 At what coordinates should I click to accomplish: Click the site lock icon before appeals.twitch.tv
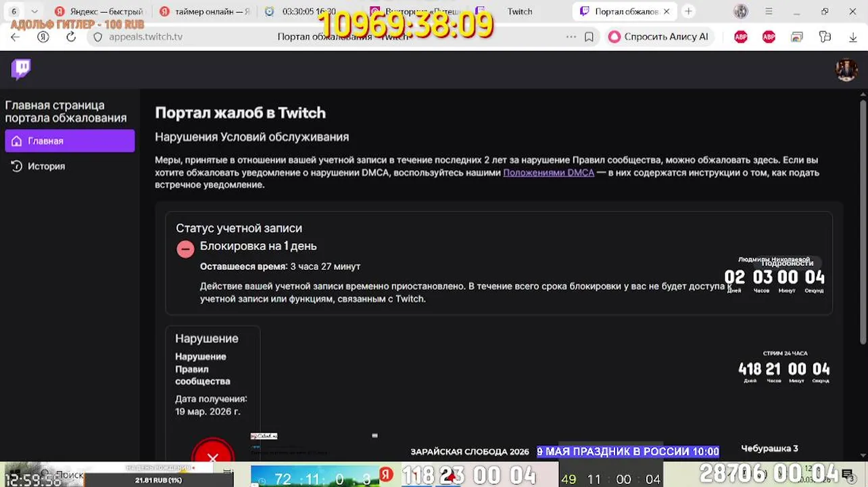(98, 37)
